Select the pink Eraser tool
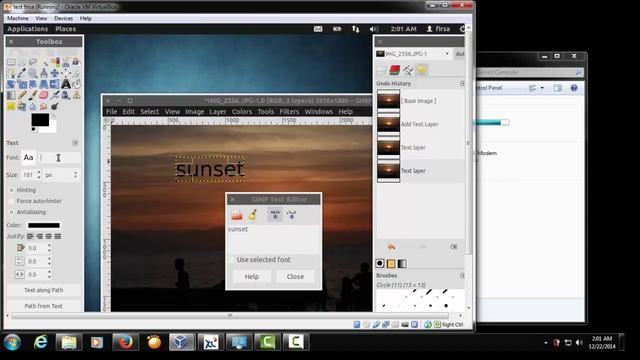Screen dimensions: 640x360 tap(44, 95)
